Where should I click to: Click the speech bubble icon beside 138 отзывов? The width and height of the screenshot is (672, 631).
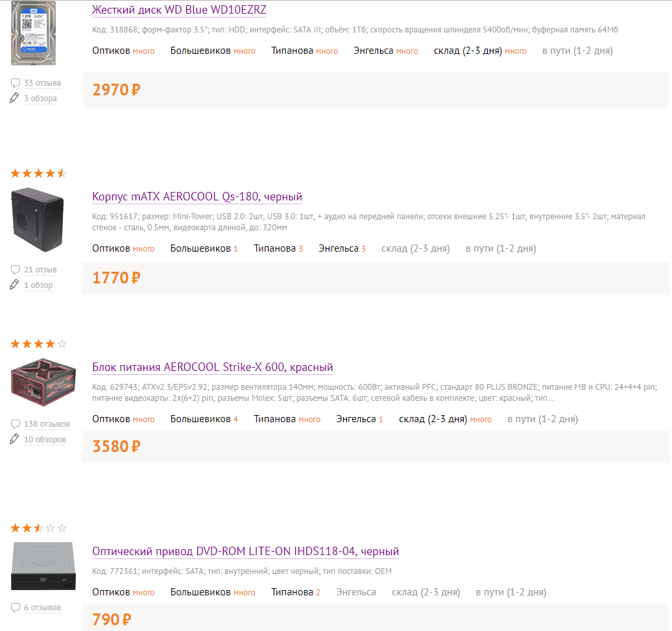[16, 423]
